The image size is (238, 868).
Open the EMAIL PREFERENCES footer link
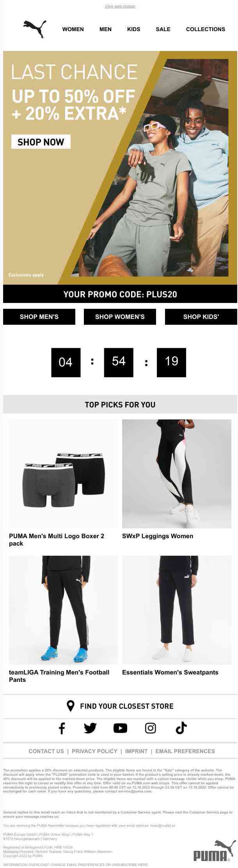click(185, 751)
